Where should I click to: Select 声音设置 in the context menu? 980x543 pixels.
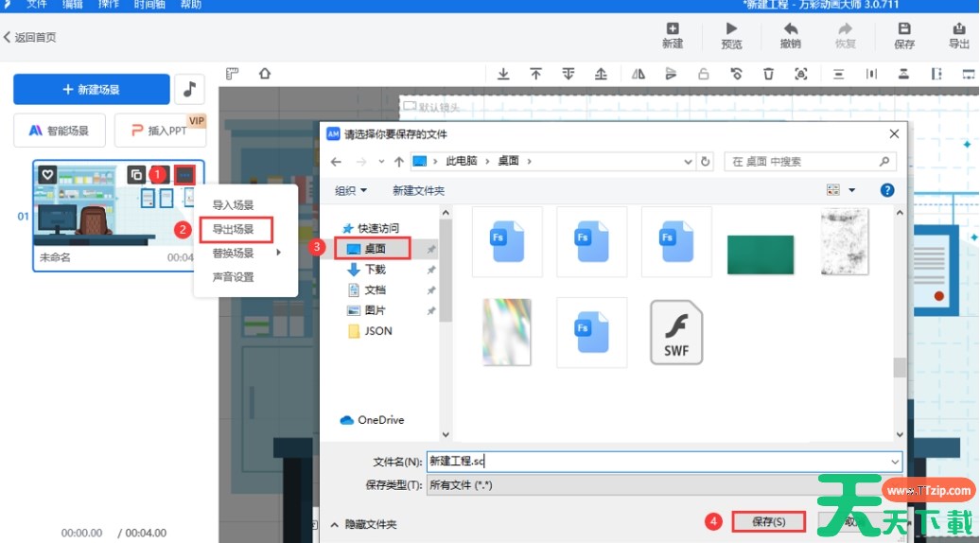[233, 277]
